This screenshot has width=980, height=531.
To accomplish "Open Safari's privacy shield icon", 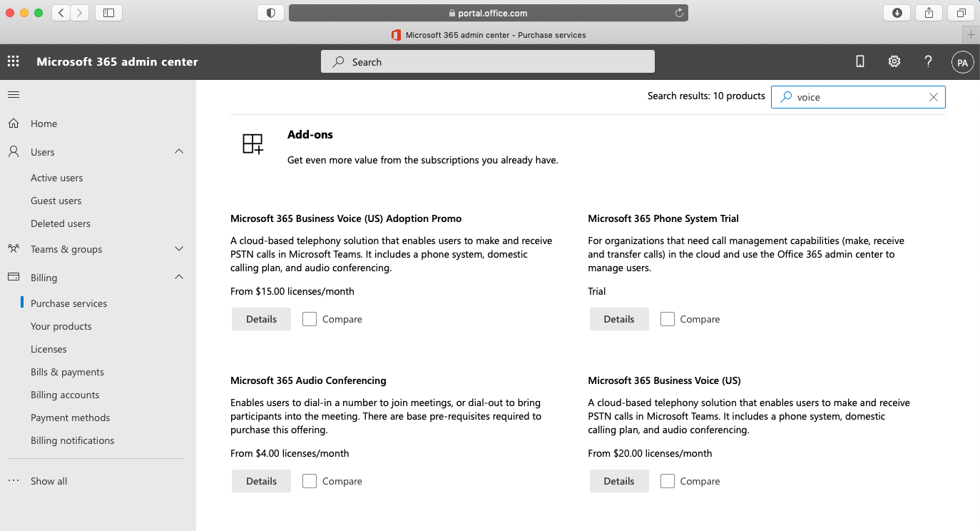I will pyautogui.click(x=270, y=12).
